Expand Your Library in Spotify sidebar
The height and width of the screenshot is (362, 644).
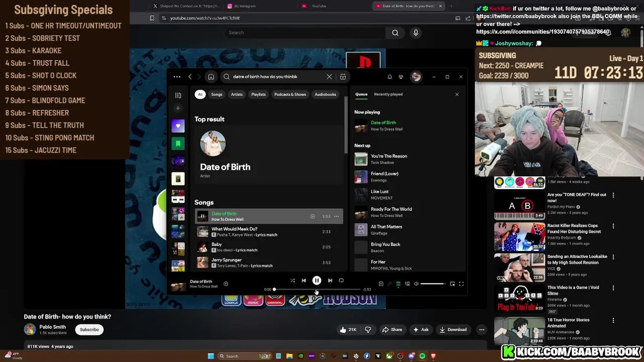[178, 95]
